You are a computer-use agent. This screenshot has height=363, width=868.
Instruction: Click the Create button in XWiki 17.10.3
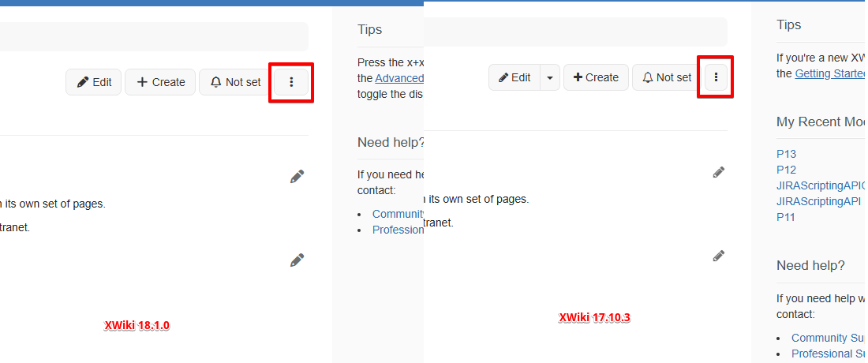[596, 77]
